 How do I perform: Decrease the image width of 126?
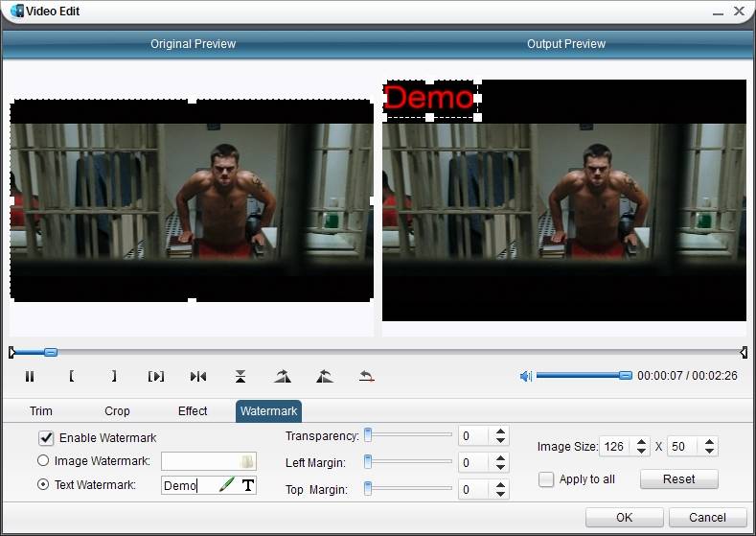641,451
